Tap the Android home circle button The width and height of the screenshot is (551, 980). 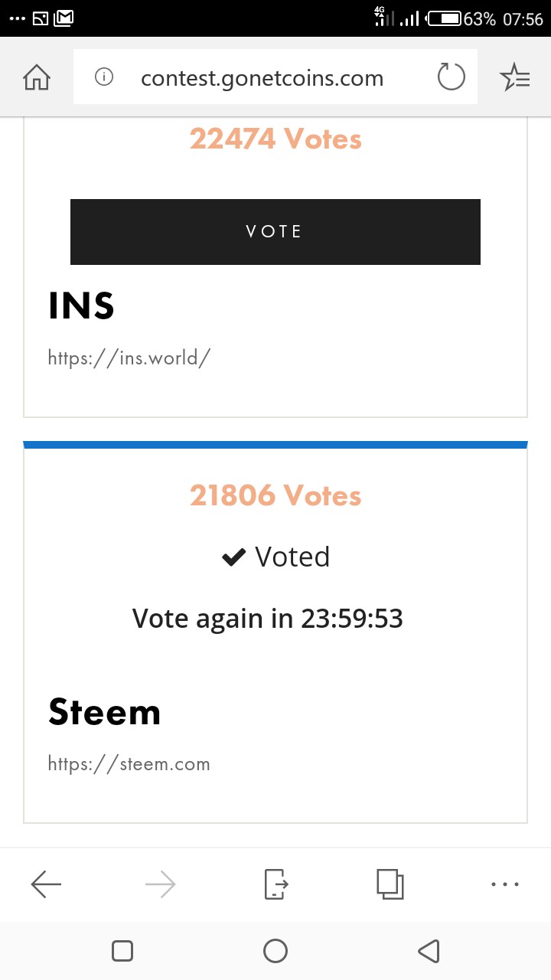point(275,951)
